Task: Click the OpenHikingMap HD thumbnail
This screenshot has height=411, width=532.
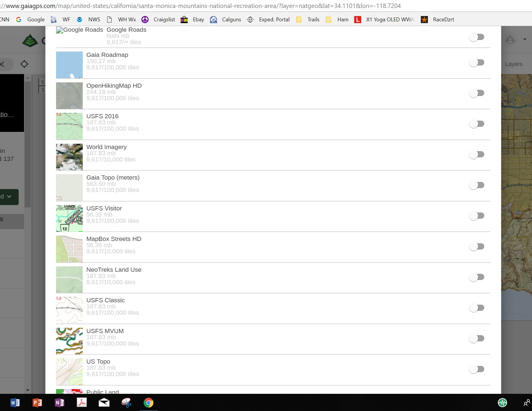Action: (x=69, y=96)
